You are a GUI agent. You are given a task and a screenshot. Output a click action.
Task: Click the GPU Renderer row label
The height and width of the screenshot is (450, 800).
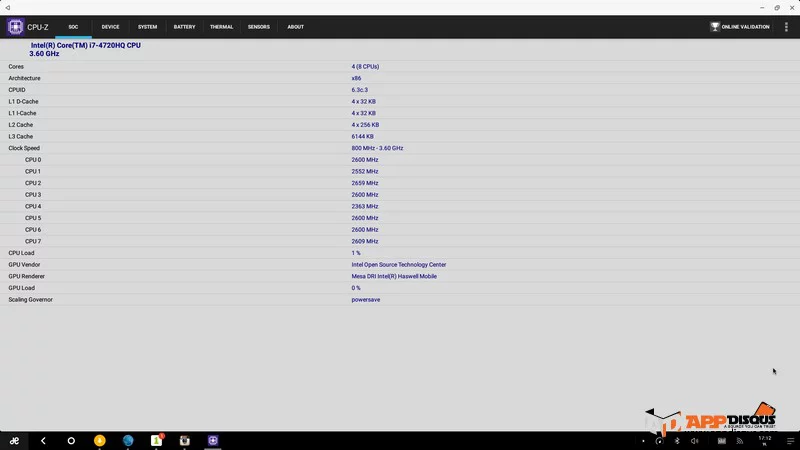[x=27, y=277]
